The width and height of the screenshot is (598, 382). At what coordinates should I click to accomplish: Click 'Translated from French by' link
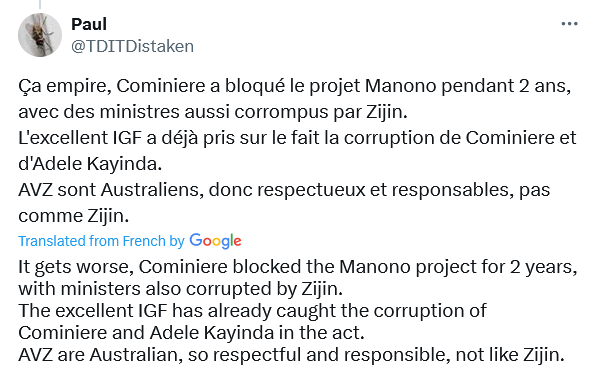101,241
